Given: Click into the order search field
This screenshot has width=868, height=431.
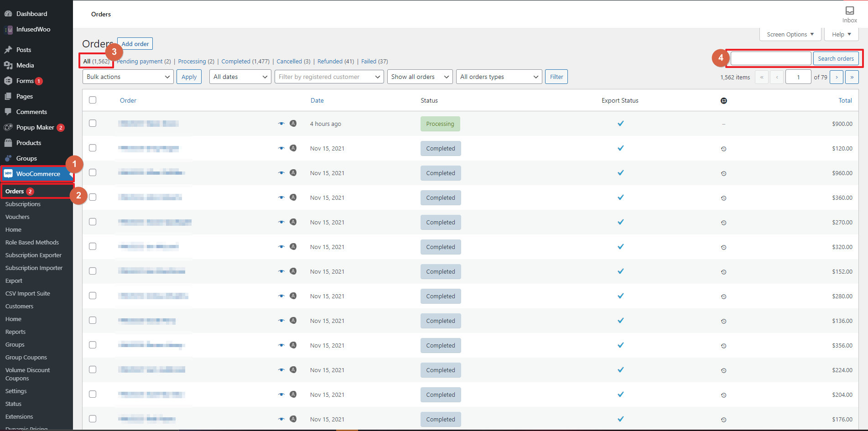Looking at the screenshot, I should tap(771, 58).
